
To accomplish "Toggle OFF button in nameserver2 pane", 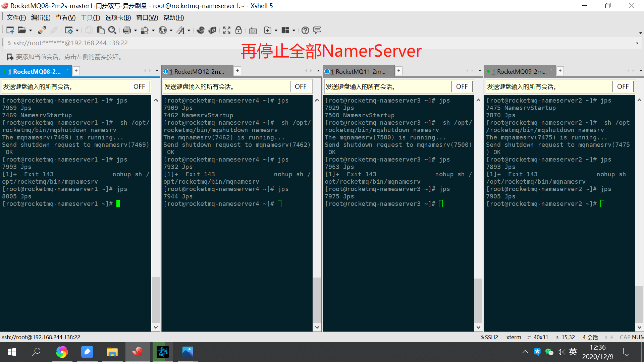I will coord(623,86).
